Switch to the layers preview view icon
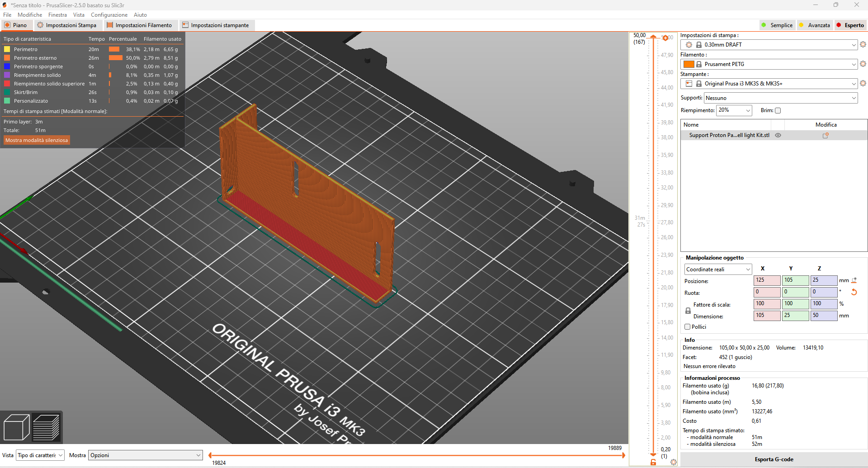This screenshot has height=468, width=868. click(x=46, y=427)
